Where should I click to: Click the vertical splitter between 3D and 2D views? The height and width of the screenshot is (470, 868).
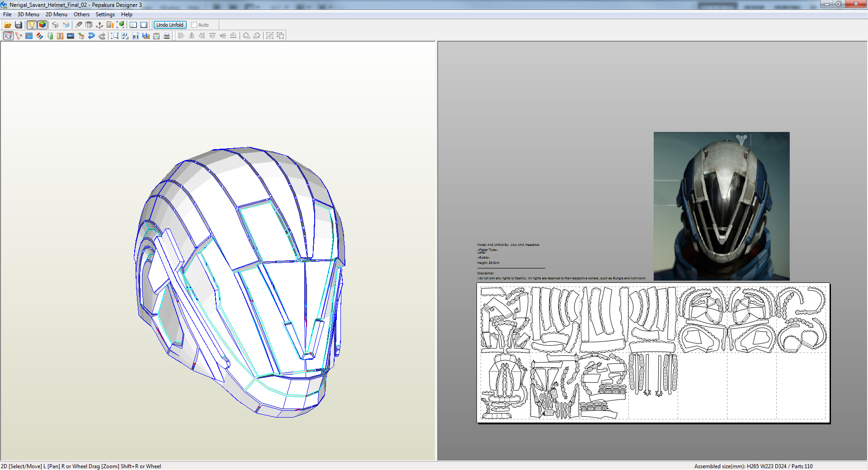point(436,251)
